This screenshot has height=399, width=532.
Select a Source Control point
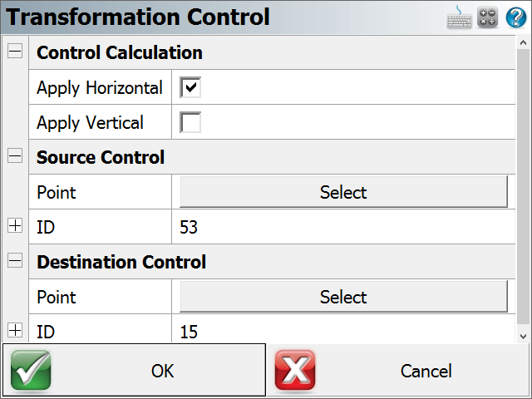(343, 192)
